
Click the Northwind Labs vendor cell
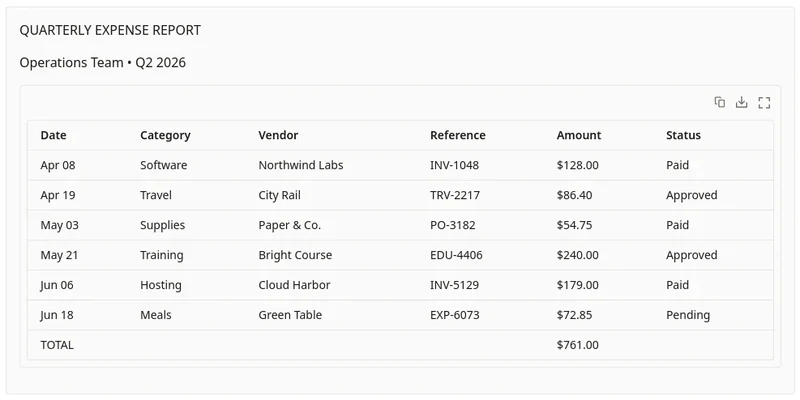(301, 165)
